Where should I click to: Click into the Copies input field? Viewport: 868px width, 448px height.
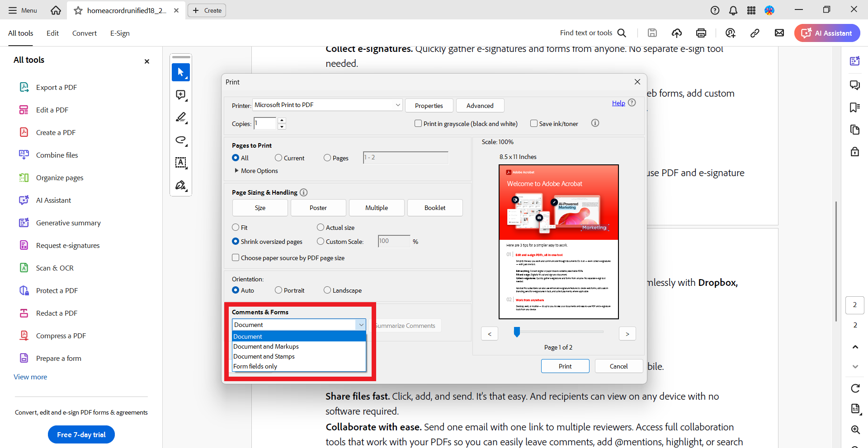coord(265,123)
